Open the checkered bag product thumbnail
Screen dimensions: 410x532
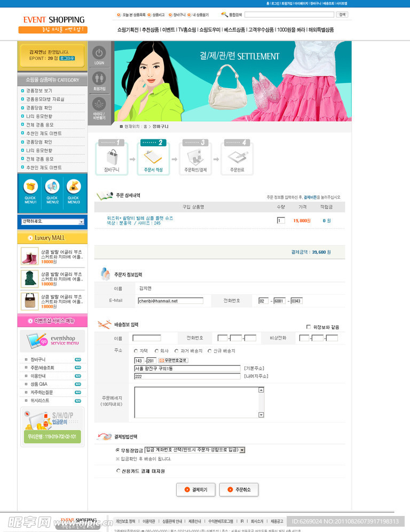[x=29, y=301]
